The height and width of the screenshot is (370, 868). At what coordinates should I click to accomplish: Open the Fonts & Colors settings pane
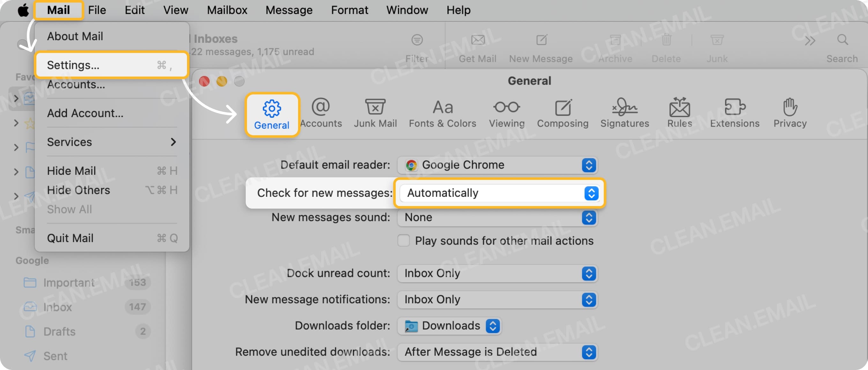click(442, 113)
